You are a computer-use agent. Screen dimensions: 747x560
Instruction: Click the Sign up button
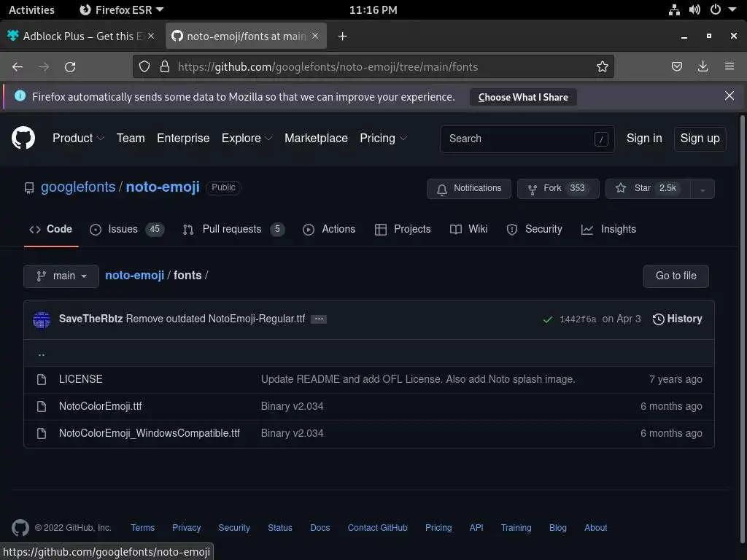[700, 139]
